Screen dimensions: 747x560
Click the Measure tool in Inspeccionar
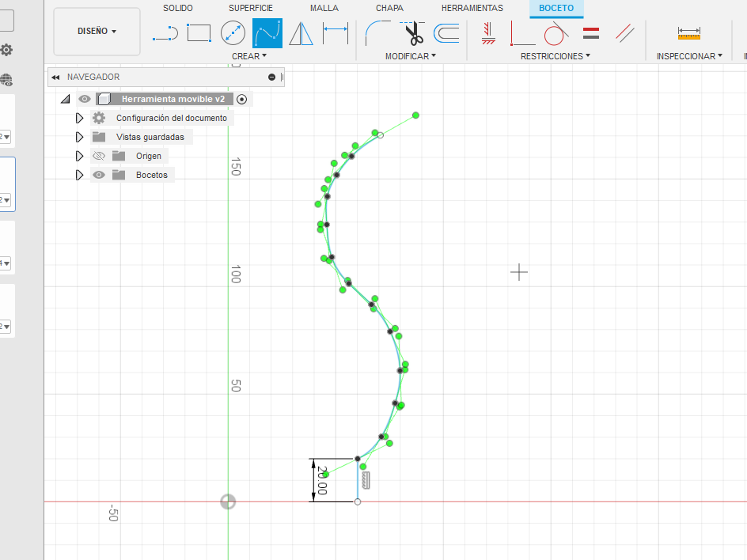[x=689, y=33]
